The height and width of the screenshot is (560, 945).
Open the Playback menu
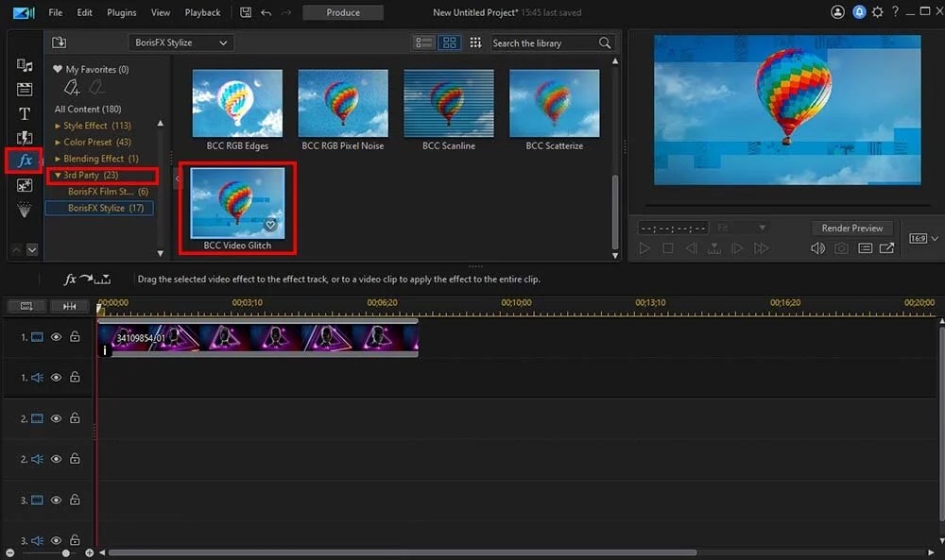pos(202,12)
